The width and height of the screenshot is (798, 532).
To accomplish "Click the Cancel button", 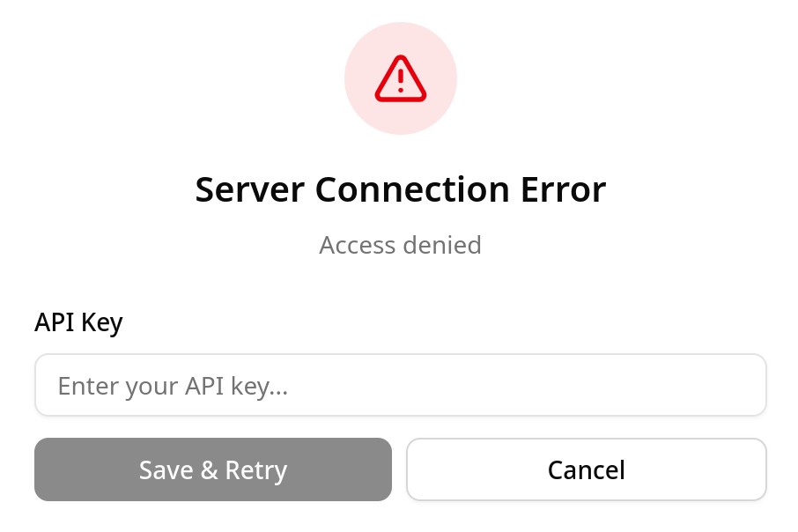I will pyautogui.click(x=586, y=469).
